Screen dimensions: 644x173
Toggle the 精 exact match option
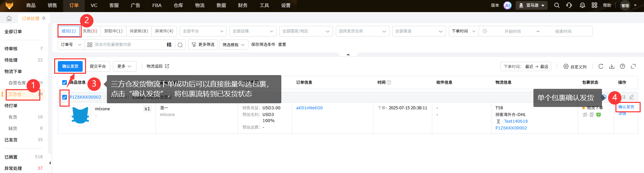tap(169, 45)
